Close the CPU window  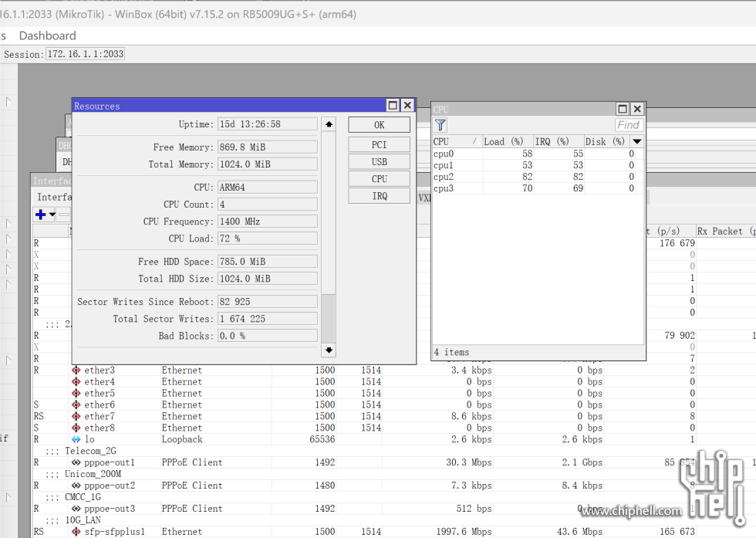(x=637, y=109)
